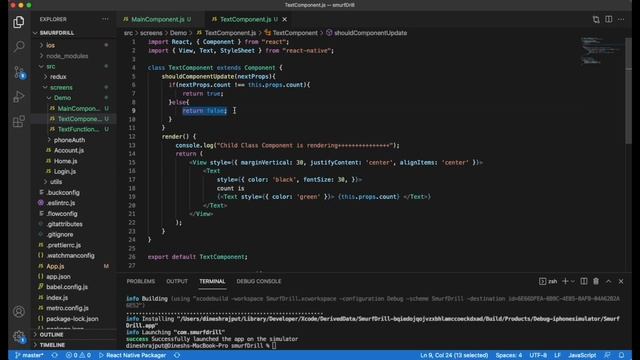The height and width of the screenshot is (360, 640).
Task: Click the editor minimap preview
Action: tap(601, 51)
